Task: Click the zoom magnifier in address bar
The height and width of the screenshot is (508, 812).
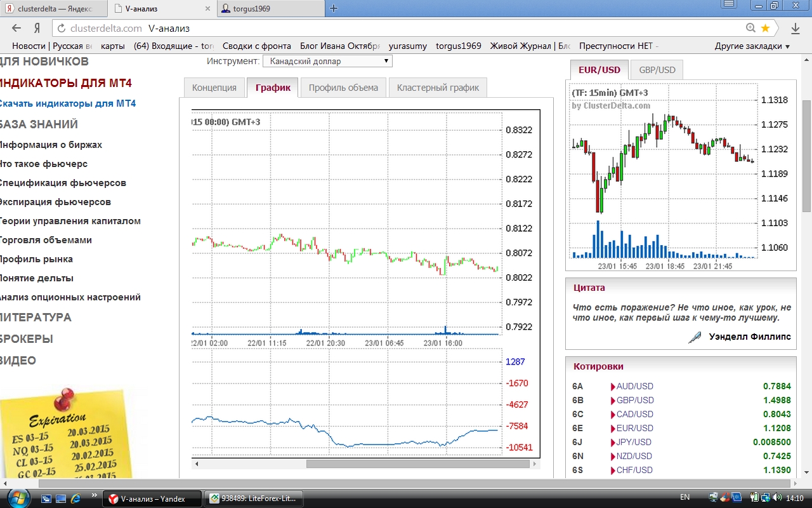Action: pos(751,28)
